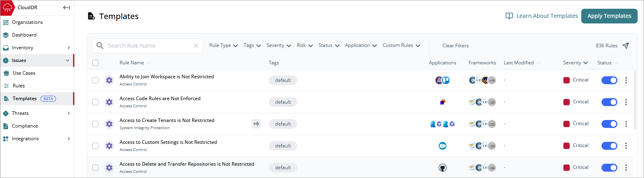Click the Use Cases icon
The height and width of the screenshot is (178, 644).
coord(6,73)
